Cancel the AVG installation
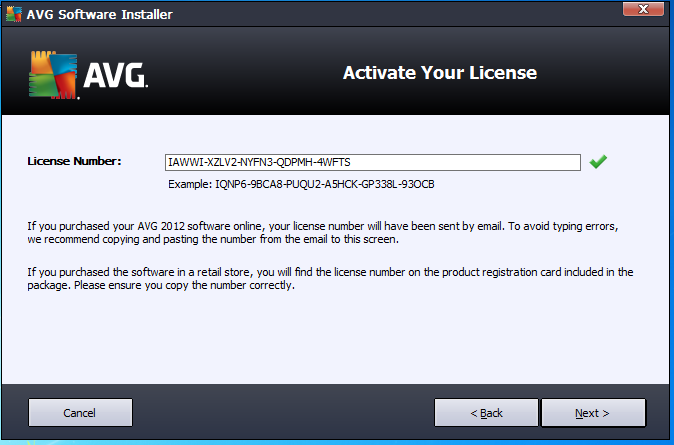This screenshot has width=674, height=445. 80,413
